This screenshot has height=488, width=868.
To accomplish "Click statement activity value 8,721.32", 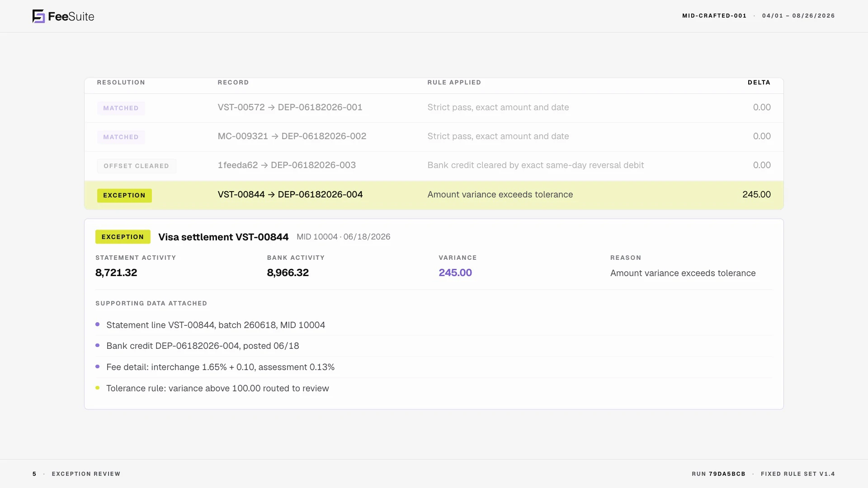I will click(116, 273).
